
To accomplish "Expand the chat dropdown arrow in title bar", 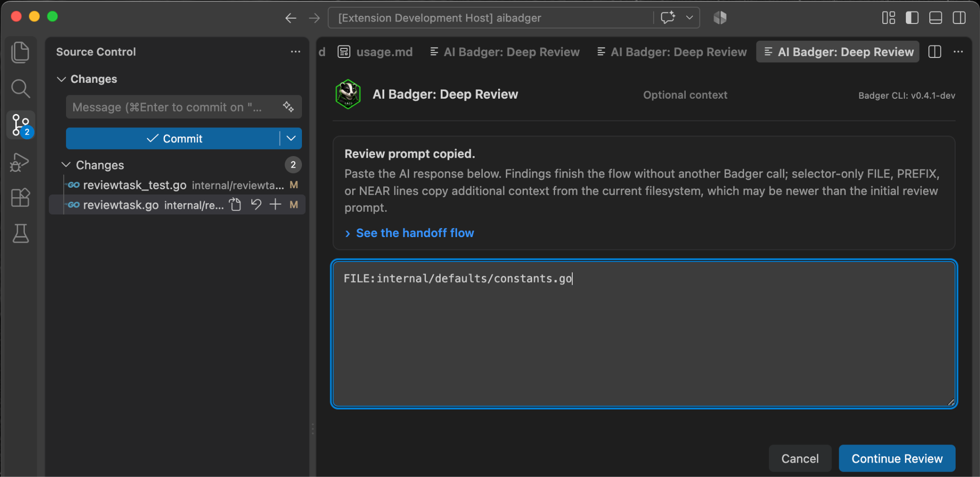I will point(690,18).
